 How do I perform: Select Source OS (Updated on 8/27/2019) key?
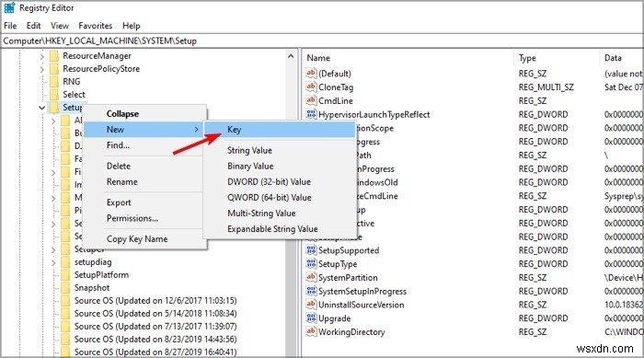155,352
